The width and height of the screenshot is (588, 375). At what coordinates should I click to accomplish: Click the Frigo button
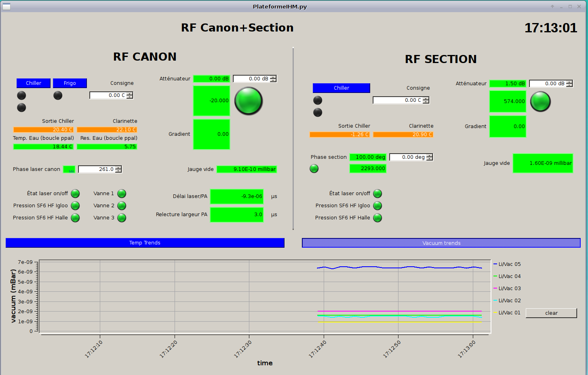pos(70,83)
